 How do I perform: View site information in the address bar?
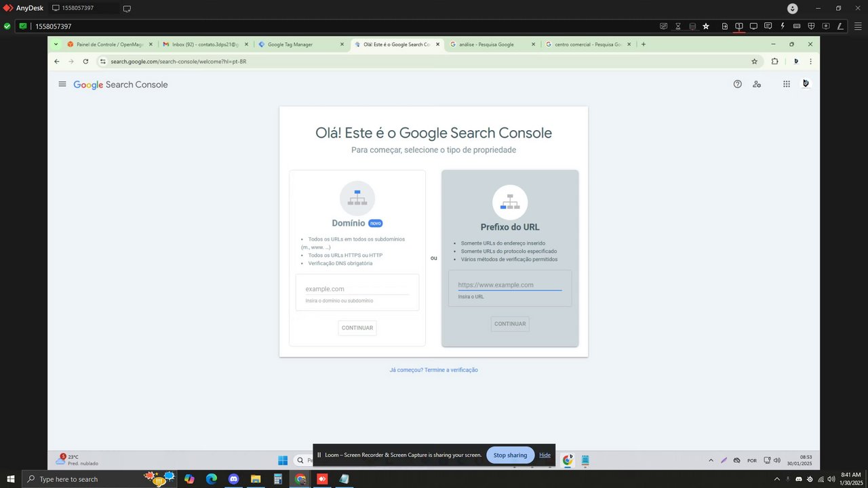[x=102, y=61]
